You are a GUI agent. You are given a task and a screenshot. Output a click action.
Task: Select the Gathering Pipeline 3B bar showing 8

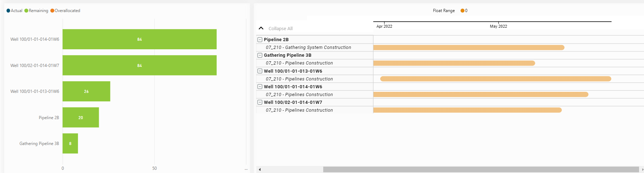click(x=70, y=144)
